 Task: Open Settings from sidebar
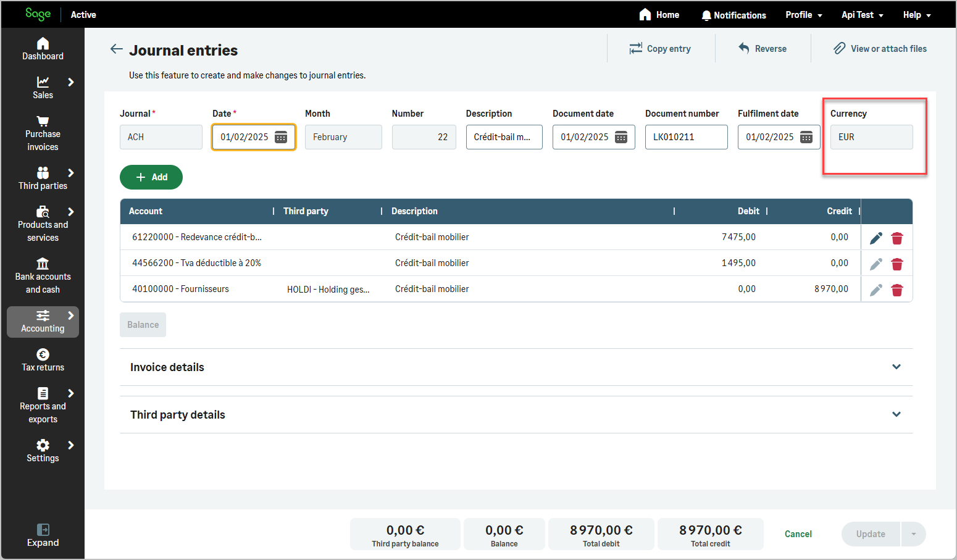(x=43, y=451)
